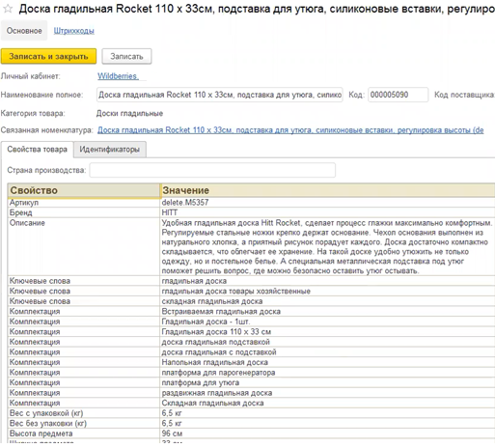The image size is (495, 448).
Task: Select capitalized 'Складная гладильная доска' value
Action: point(327,403)
